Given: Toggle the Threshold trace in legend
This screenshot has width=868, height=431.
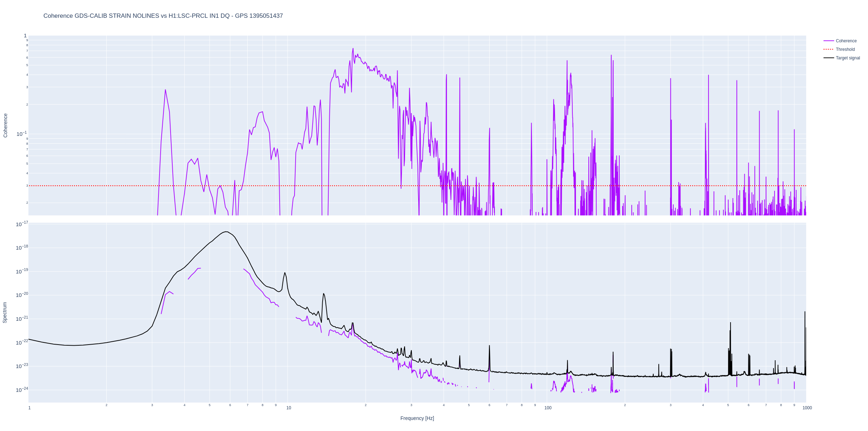Looking at the screenshot, I should [845, 49].
